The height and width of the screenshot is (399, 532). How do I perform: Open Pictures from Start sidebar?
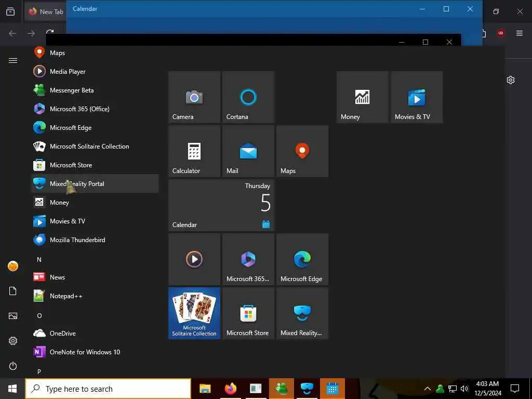[x=13, y=316]
